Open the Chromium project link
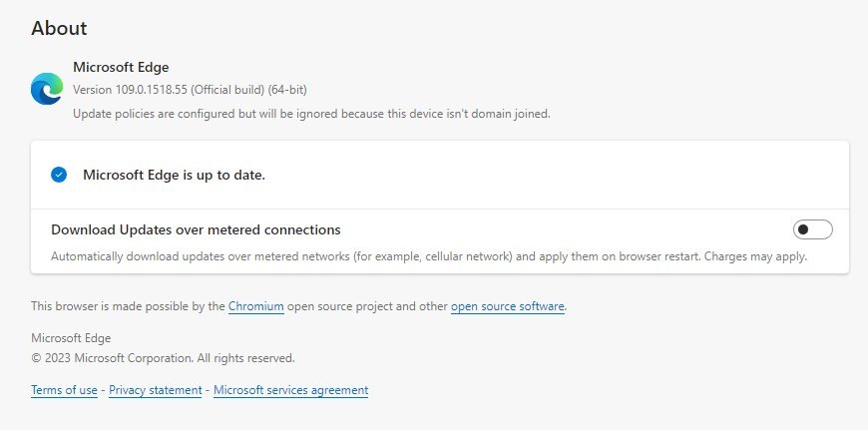 click(256, 306)
